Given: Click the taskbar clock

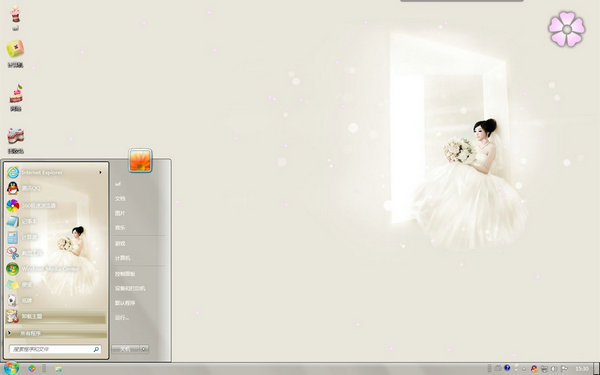Looking at the screenshot, I should click(x=582, y=369).
